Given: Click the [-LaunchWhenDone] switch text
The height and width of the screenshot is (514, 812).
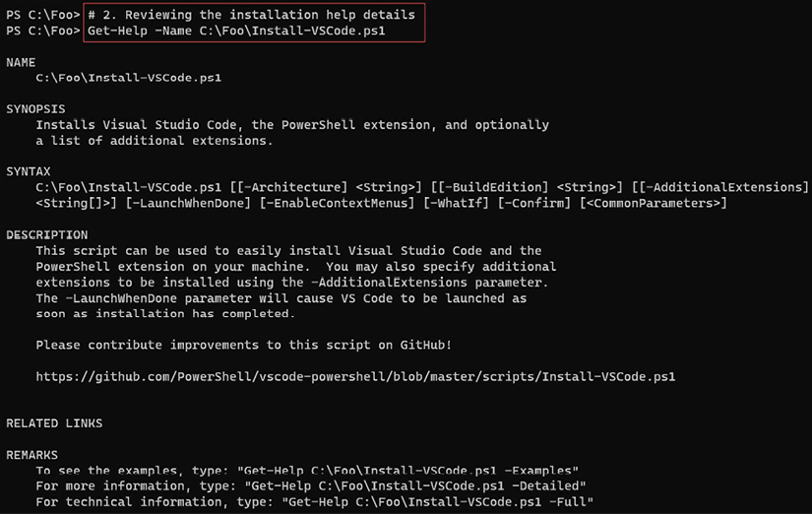Looking at the screenshot, I should [189, 203].
